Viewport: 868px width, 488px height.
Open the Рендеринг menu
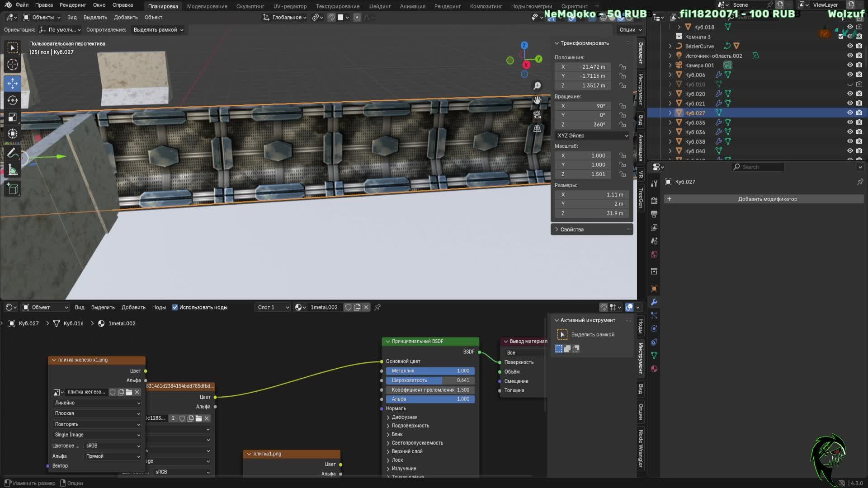coord(72,5)
